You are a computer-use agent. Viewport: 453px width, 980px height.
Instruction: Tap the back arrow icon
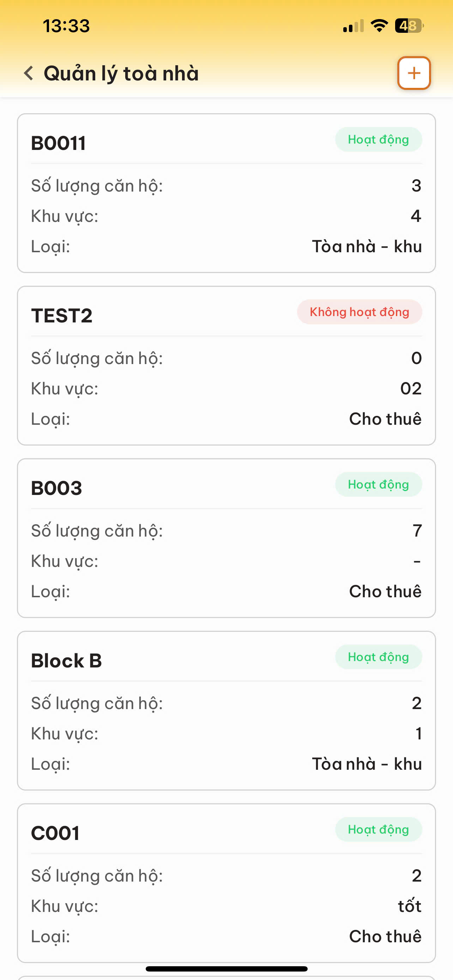pyautogui.click(x=29, y=73)
